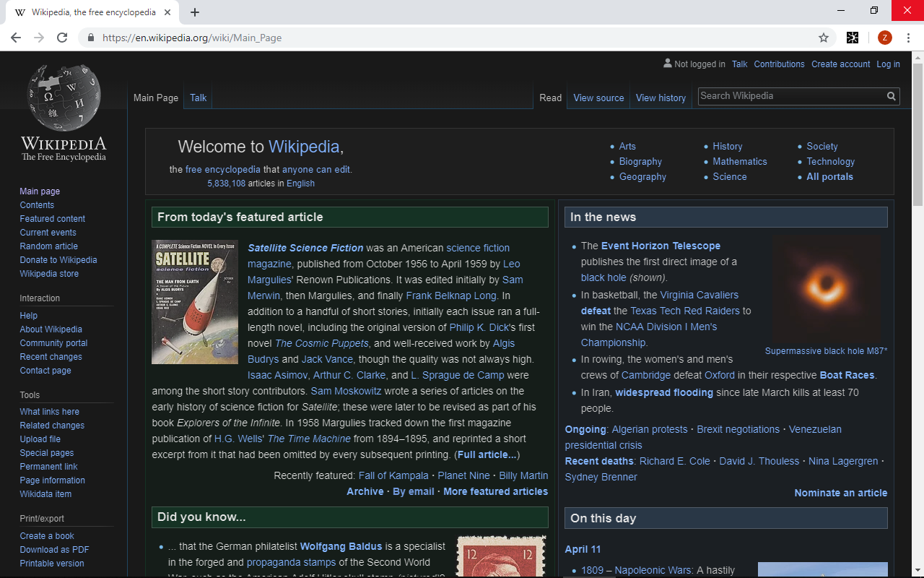This screenshot has width=924, height=578.
Task: Open Recent changes in sidebar
Action: point(51,357)
